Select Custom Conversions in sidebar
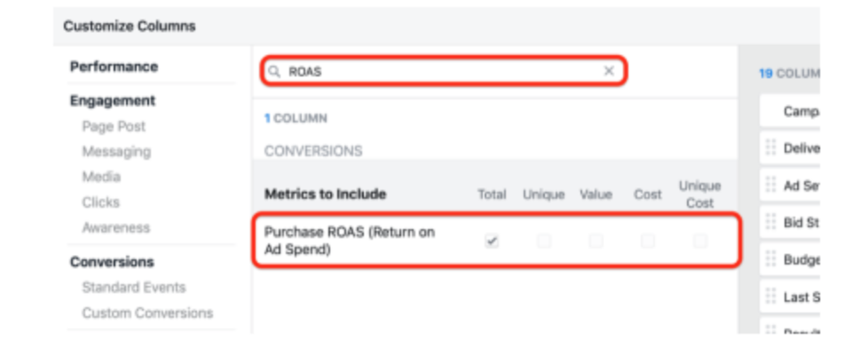Image resolution: width=868 pixels, height=348 pixels. (x=148, y=313)
